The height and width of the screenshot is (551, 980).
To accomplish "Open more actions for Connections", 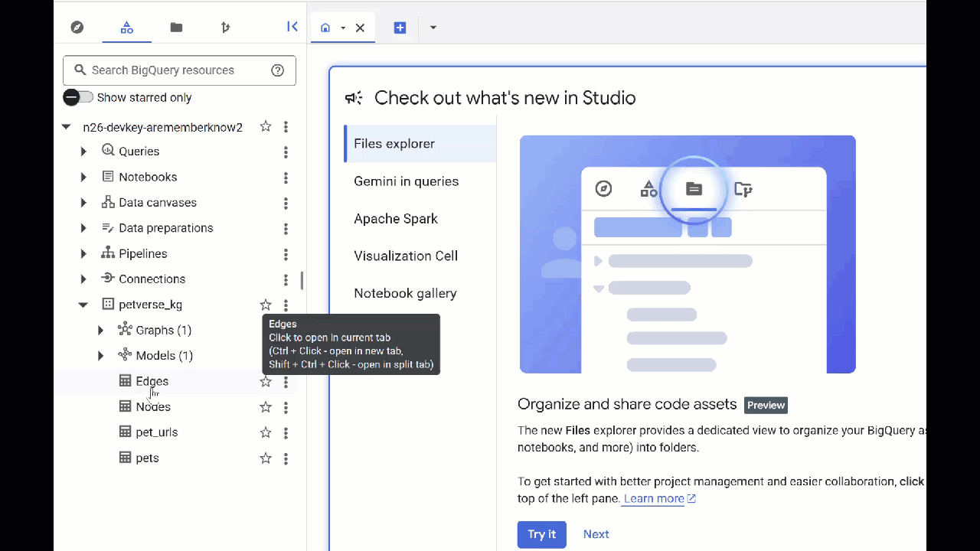I will (x=286, y=280).
